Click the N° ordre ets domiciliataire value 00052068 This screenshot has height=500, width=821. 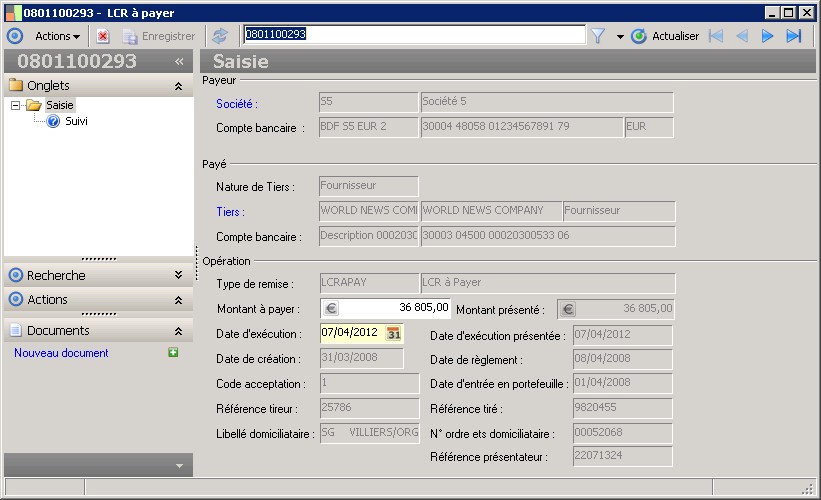[x=623, y=433]
